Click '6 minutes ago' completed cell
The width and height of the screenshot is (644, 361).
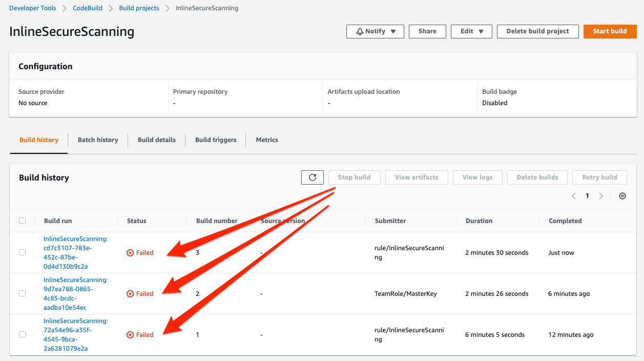coord(569,294)
